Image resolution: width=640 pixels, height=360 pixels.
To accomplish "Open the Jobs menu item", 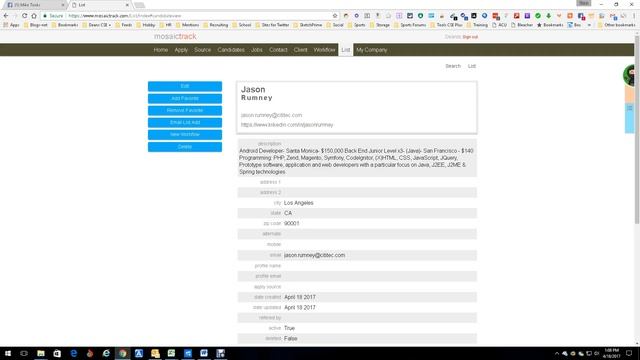I will 257,50.
